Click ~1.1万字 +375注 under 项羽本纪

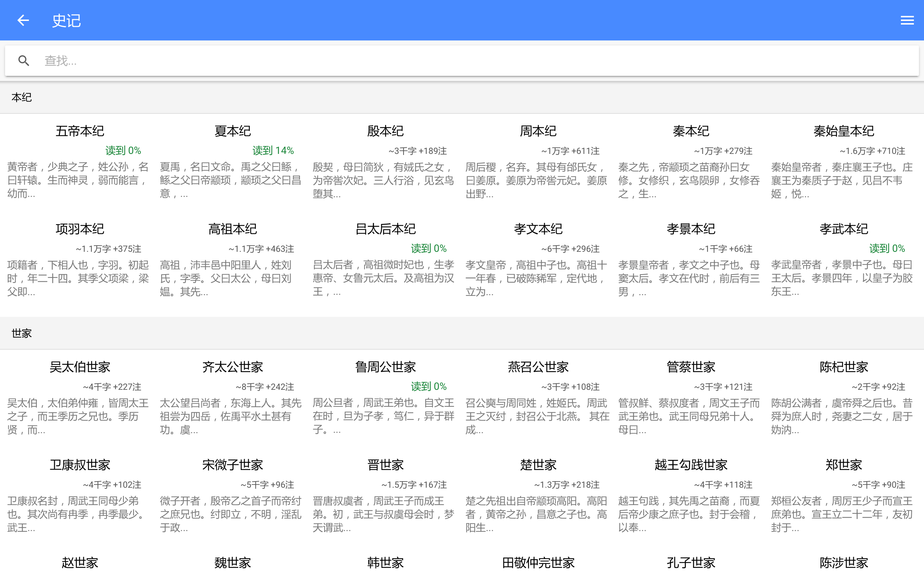tap(108, 249)
